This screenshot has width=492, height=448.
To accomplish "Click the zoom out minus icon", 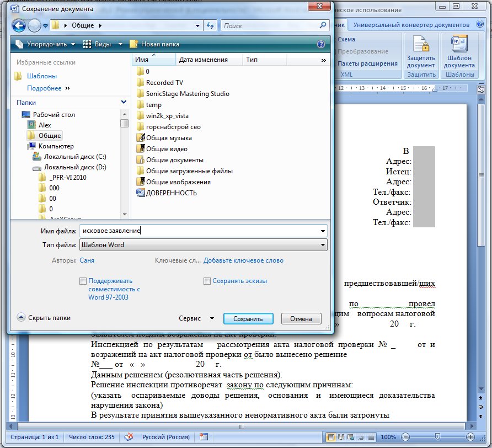I will (405, 437).
